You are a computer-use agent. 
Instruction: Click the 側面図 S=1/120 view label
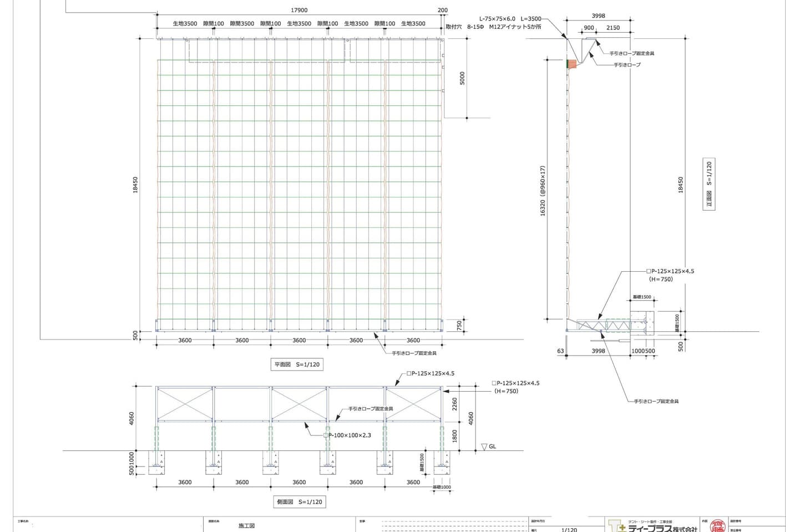click(x=299, y=501)
